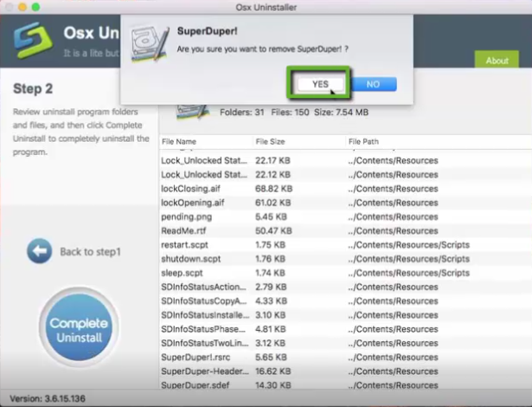532x407 pixels.
Task: Select ReadMe.rtf file entry
Action: [x=345, y=230]
